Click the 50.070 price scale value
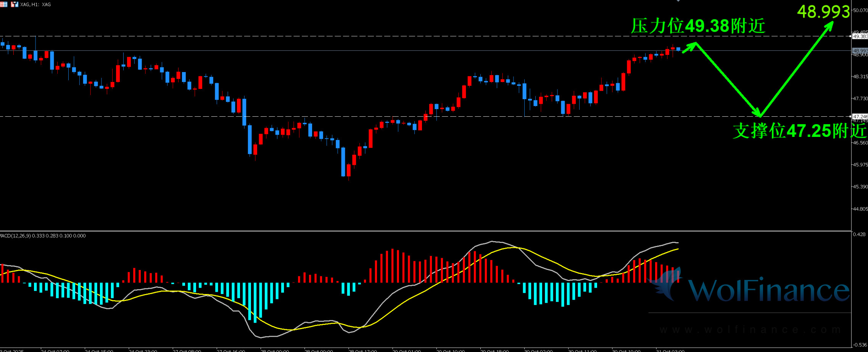 click(860, 10)
